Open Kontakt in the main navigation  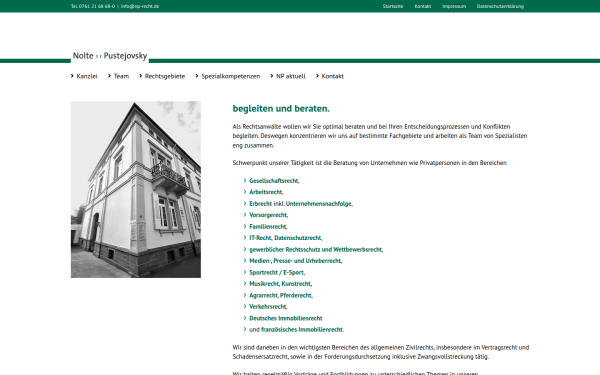click(333, 76)
